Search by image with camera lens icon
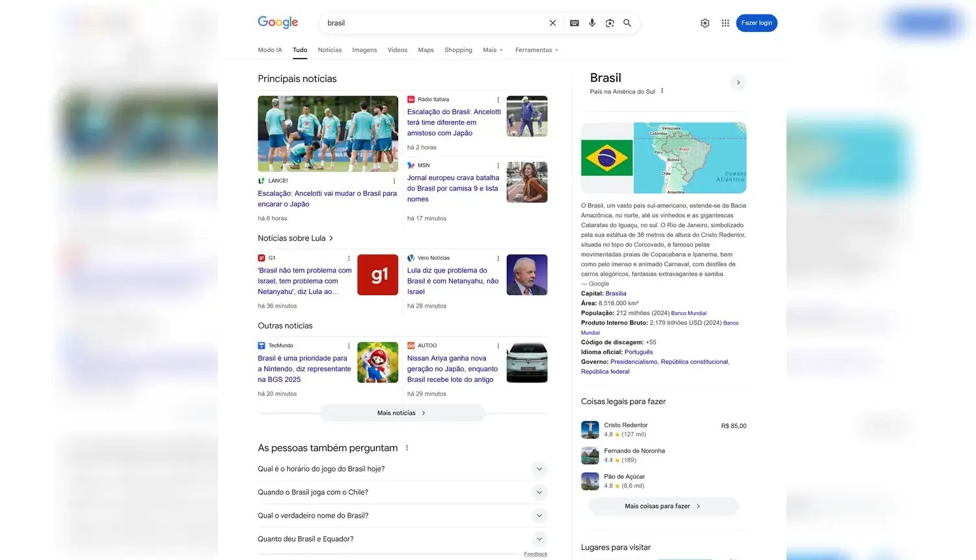976x560 pixels. click(x=610, y=23)
